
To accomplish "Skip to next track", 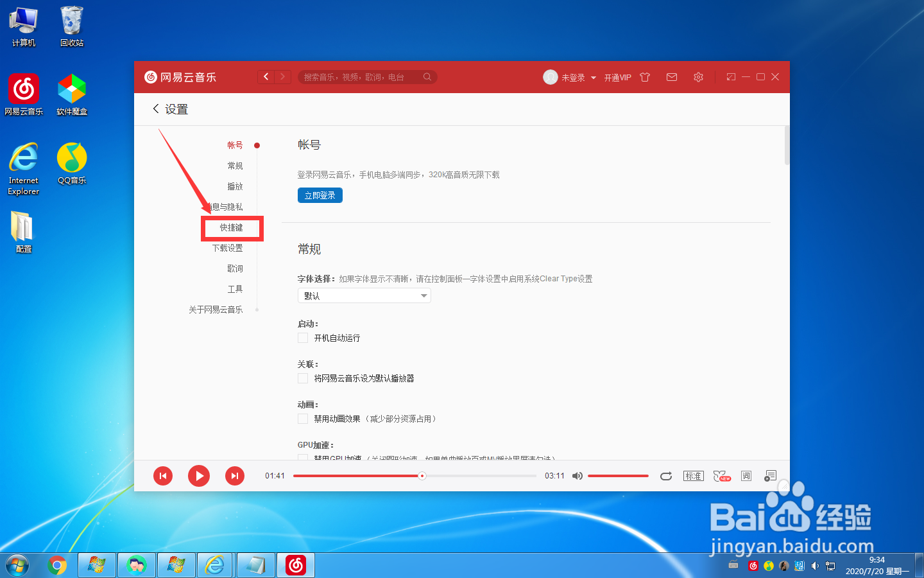I will (235, 476).
